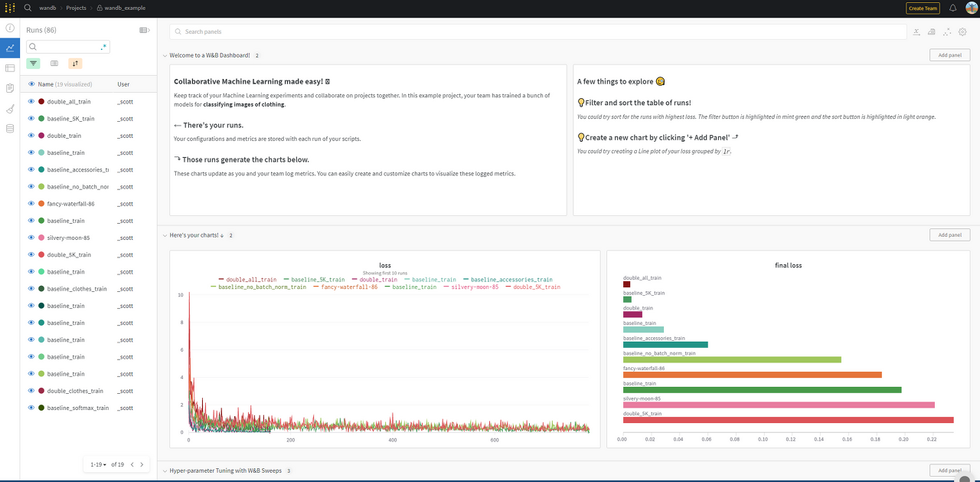980x482 pixels.
Task: Click the final loss chart title
Action: click(788, 265)
